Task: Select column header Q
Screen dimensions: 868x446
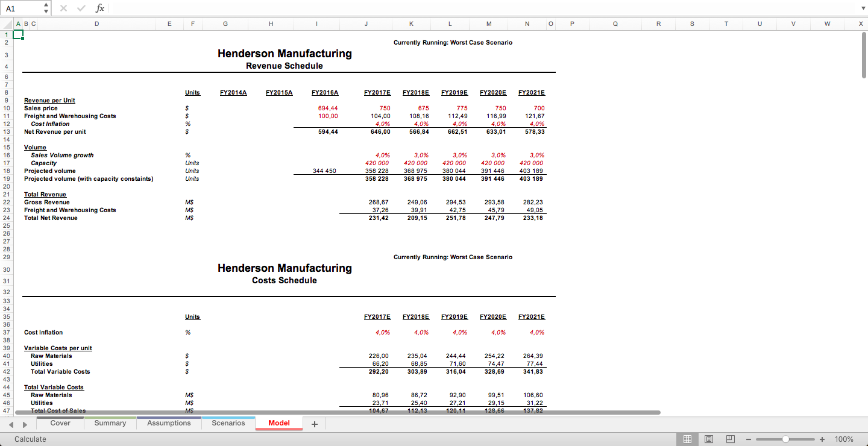Action: pos(615,24)
